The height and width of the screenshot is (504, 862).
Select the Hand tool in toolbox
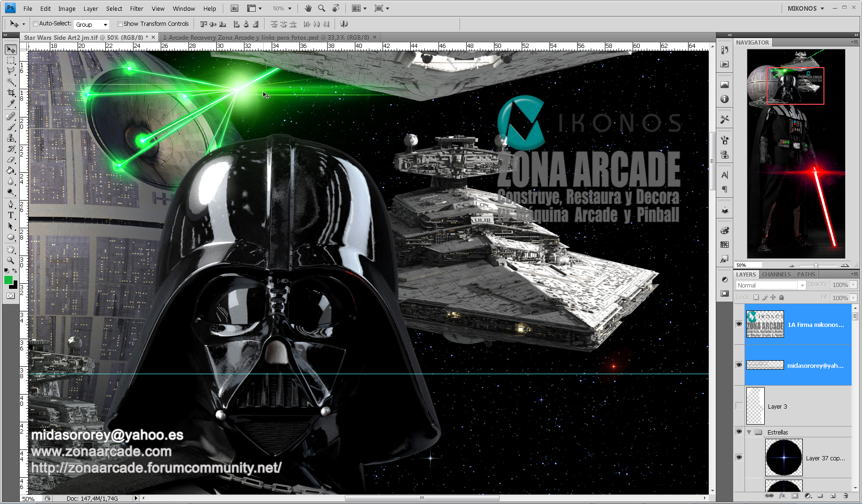pos(10,249)
